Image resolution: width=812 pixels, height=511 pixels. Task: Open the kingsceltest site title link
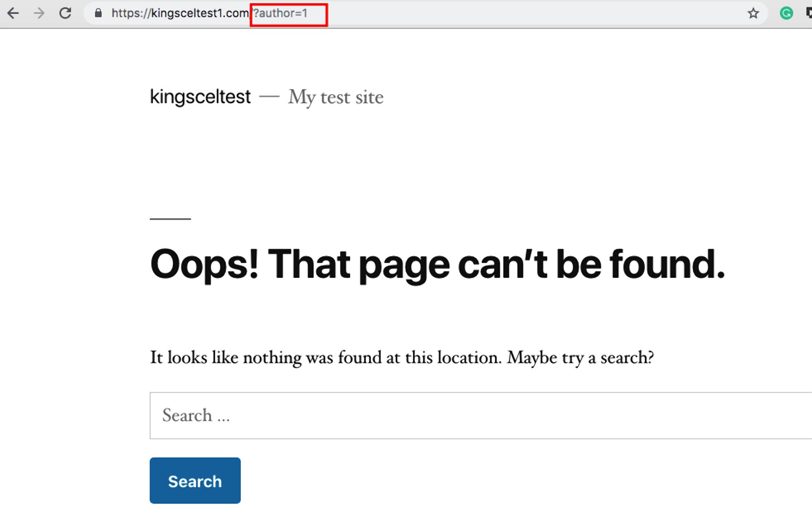coord(200,97)
